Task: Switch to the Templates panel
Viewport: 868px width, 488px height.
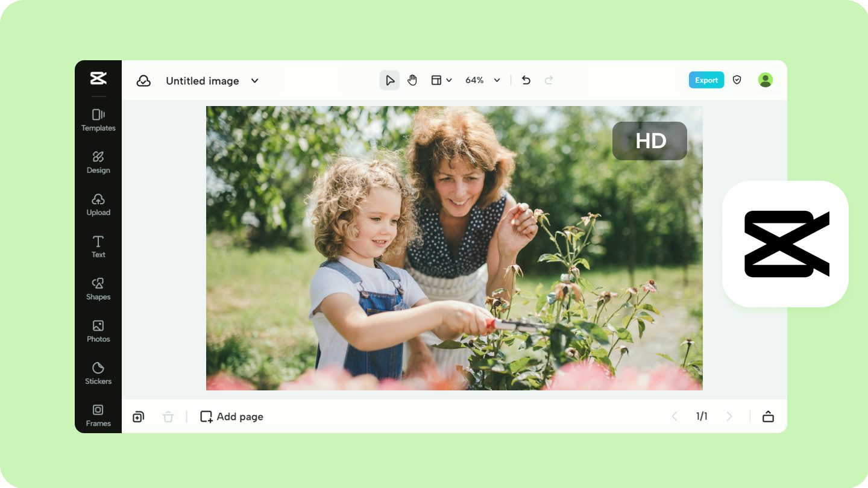Action: click(x=98, y=119)
